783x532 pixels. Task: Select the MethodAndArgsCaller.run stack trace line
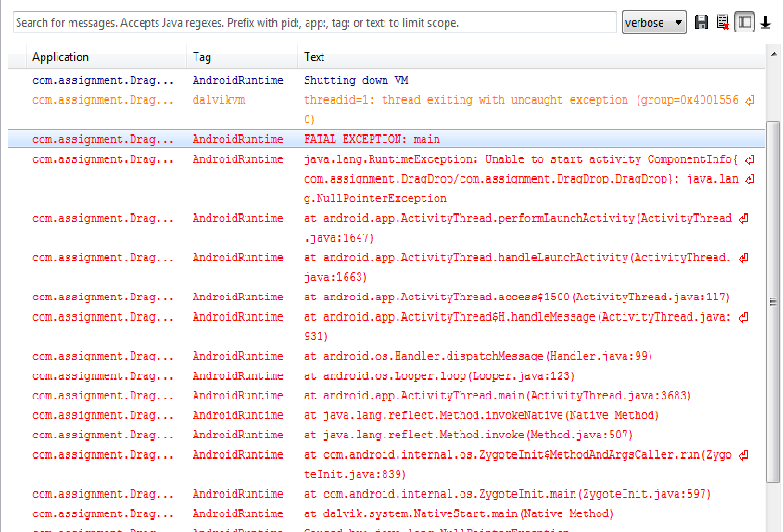pos(386,464)
